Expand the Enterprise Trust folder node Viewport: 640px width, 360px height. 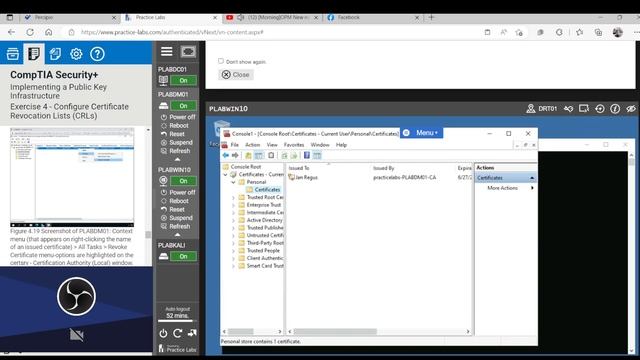pyautogui.click(x=233, y=205)
